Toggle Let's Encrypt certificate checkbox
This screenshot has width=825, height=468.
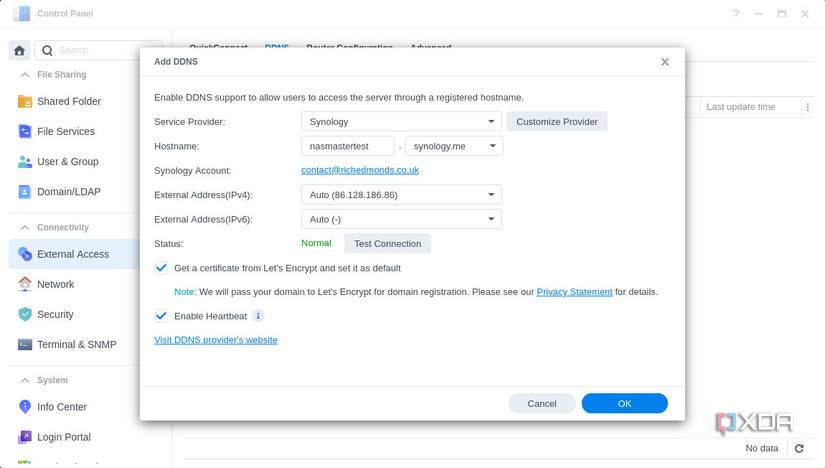tap(161, 268)
